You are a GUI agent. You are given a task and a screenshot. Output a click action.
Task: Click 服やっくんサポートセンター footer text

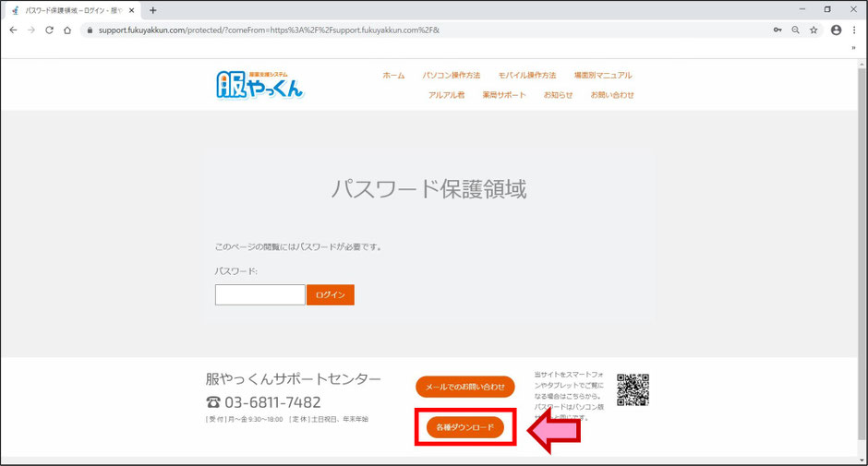coord(293,379)
